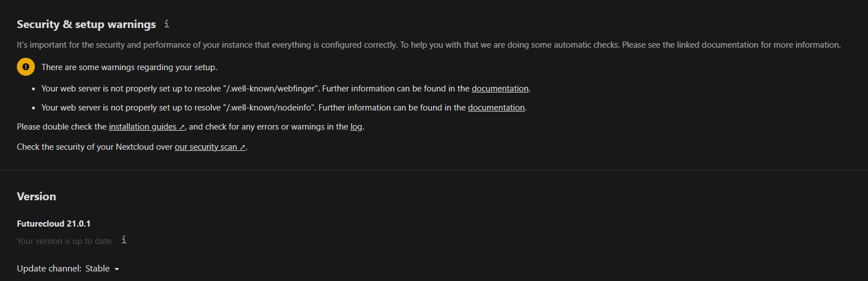The image size is (868, 281).
Task: Open the log link
Action: click(356, 127)
